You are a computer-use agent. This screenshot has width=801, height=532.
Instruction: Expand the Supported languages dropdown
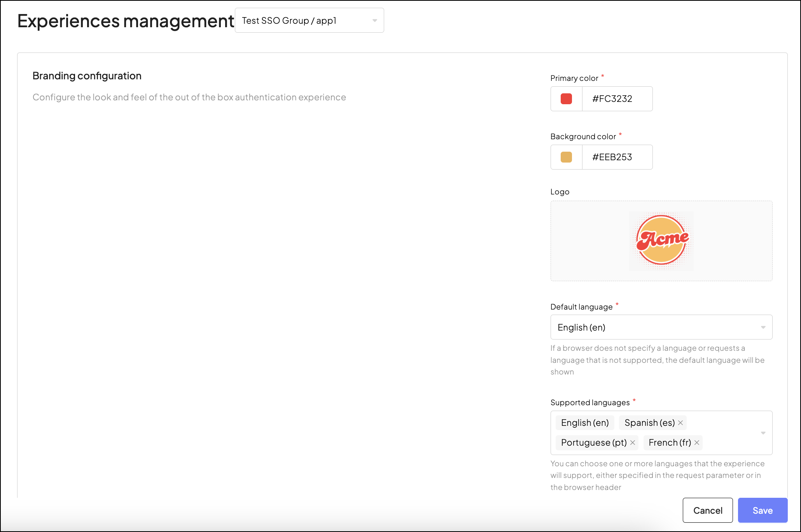click(x=763, y=433)
